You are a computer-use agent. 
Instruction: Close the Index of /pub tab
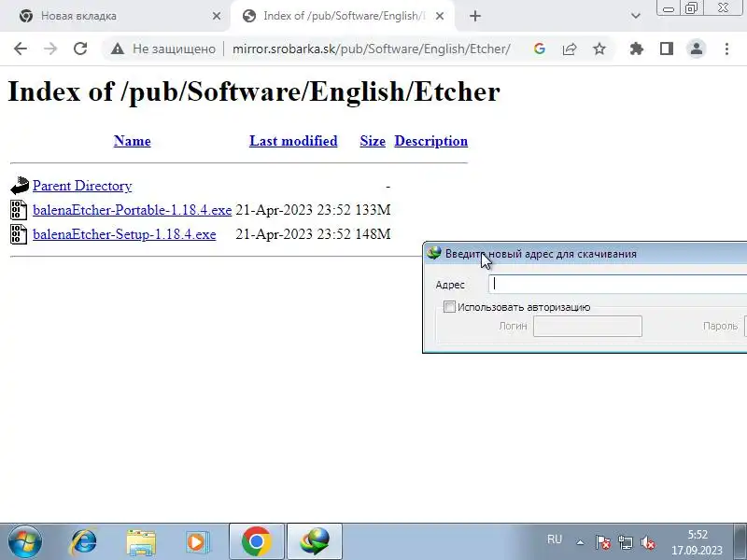point(440,16)
